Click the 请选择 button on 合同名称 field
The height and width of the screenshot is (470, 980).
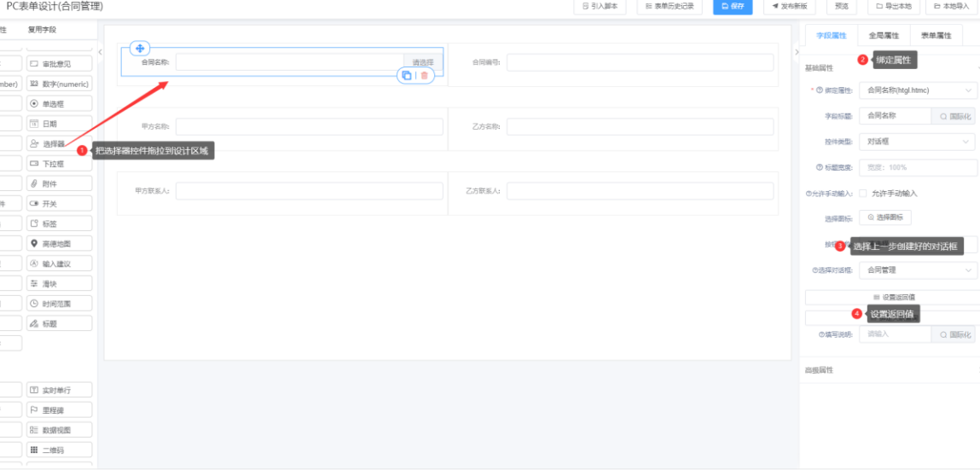pyautogui.click(x=423, y=62)
